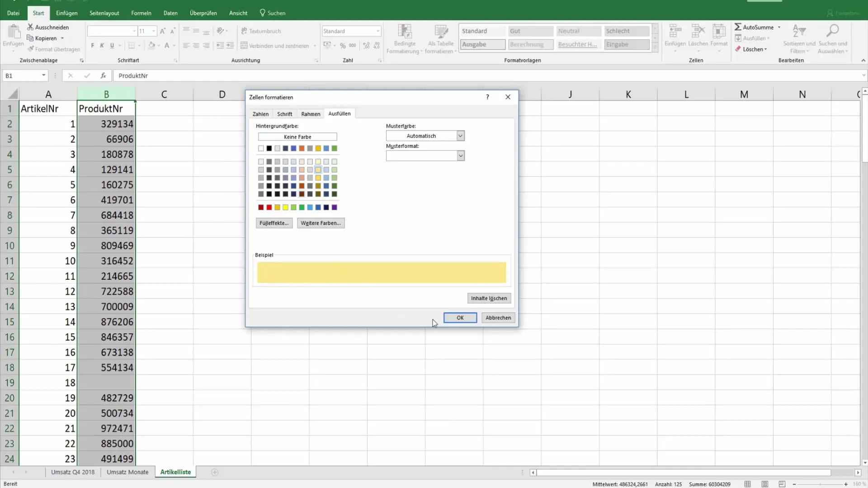
Task: Open the font name dropdown arrow
Action: point(134,31)
